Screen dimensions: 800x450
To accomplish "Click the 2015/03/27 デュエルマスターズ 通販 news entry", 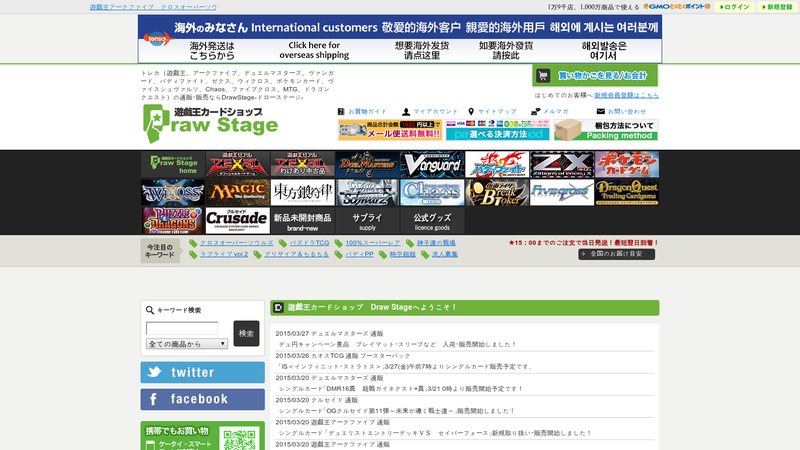I will (x=330, y=334).
